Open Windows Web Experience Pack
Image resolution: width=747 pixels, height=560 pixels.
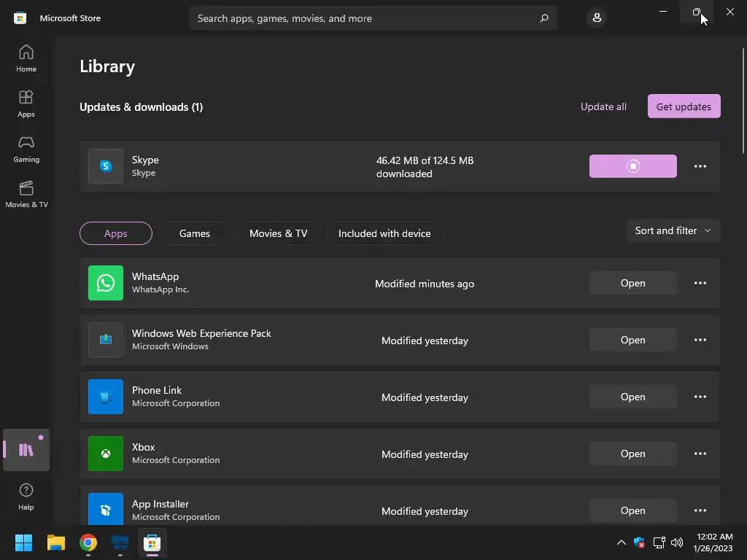click(x=632, y=340)
